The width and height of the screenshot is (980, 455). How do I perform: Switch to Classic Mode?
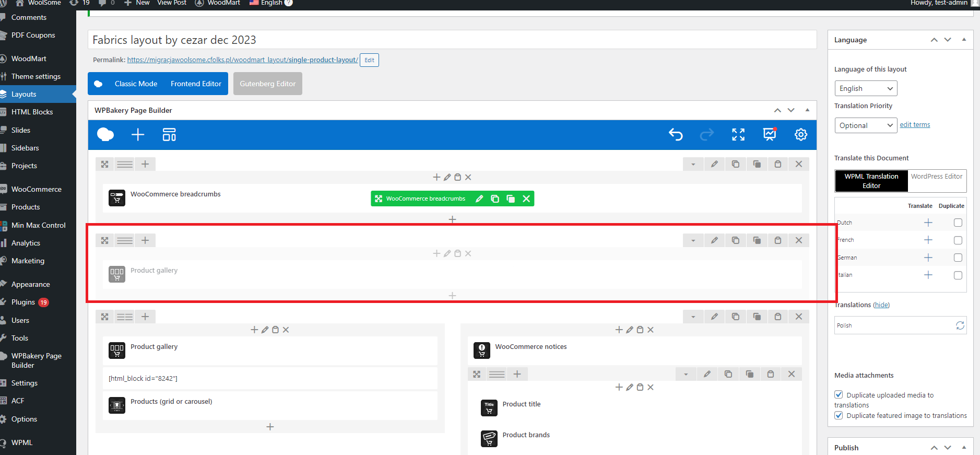pos(136,84)
